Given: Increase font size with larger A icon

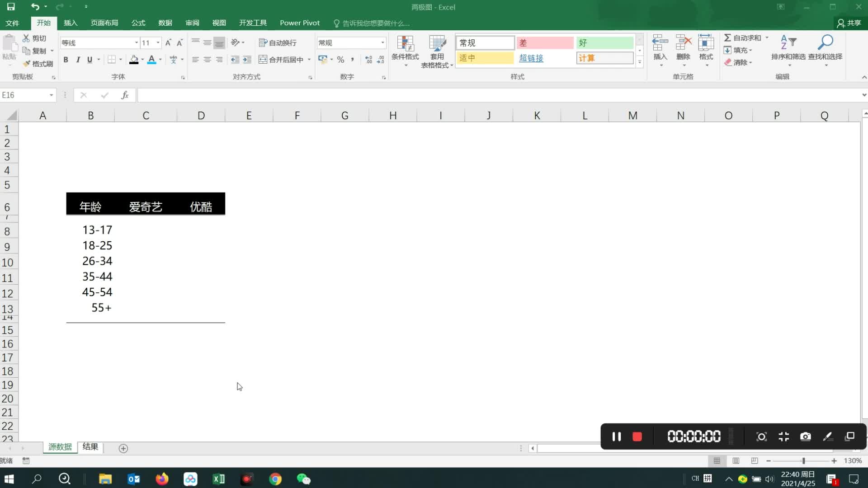Looking at the screenshot, I should [x=168, y=42].
